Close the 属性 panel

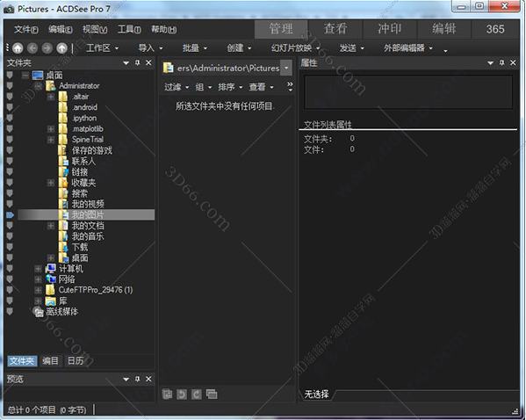point(513,62)
